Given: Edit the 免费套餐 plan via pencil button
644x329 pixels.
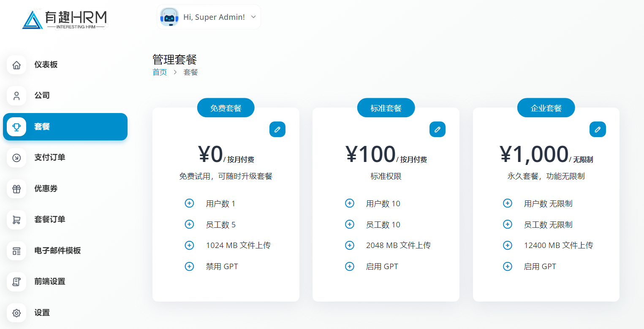Looking at the screenshot, I should (277, 129).
